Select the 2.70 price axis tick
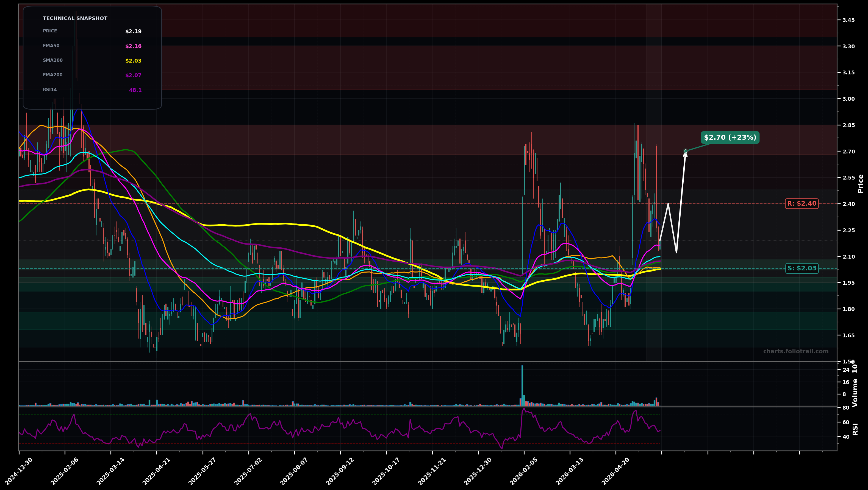This screenshot has height=490, width=868. coord(848,152)
